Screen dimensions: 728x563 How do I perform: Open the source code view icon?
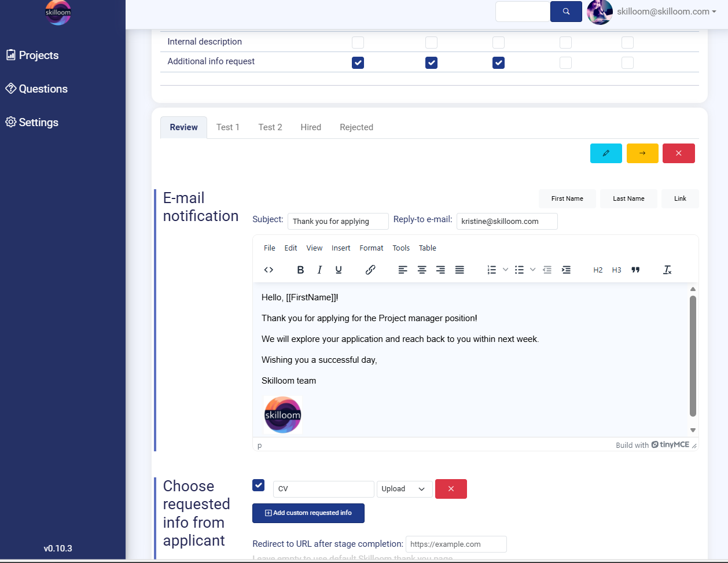(269, 270)
